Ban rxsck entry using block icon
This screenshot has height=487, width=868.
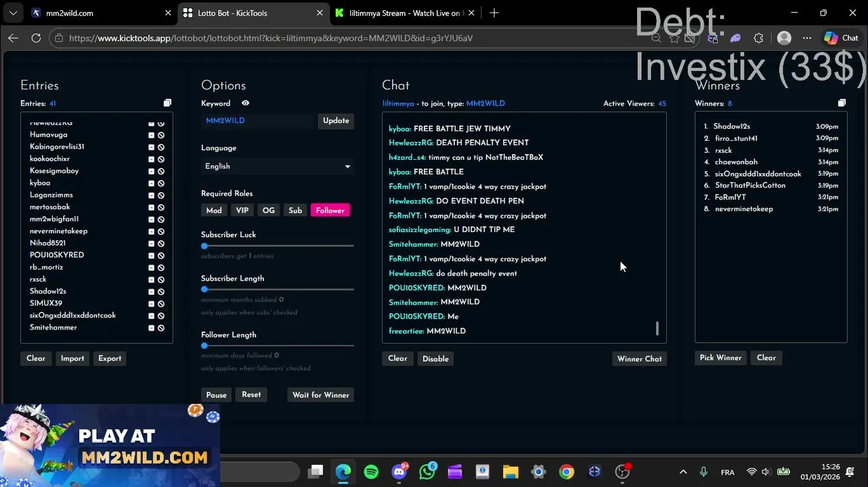point(161,280)
